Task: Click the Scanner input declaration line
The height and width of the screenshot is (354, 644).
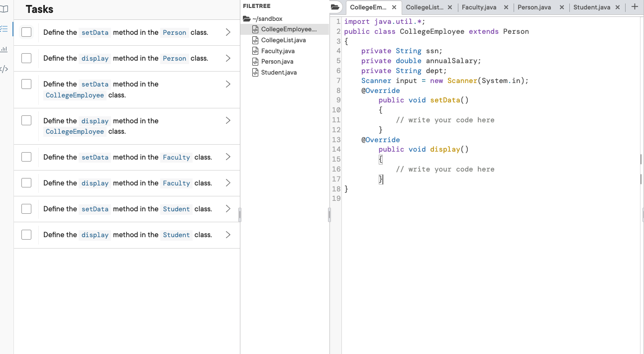Action: 445,81
